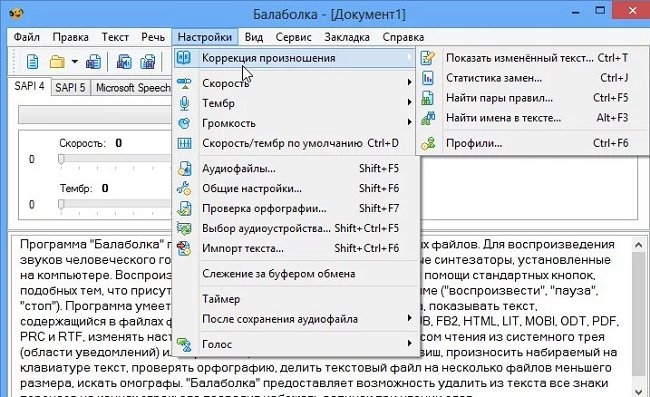The image size is (650, 397).
Task: Click the Голос menu icon
Action: 184,344
